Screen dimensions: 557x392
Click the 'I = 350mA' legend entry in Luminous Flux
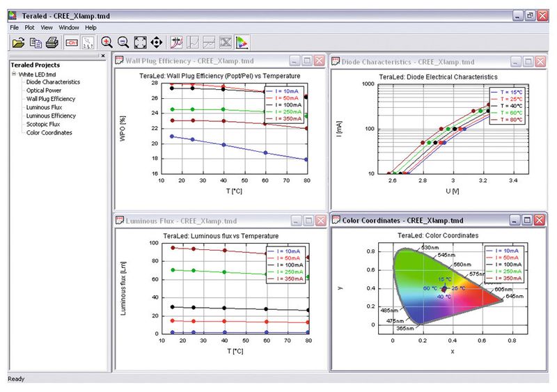tap(285, 279)
